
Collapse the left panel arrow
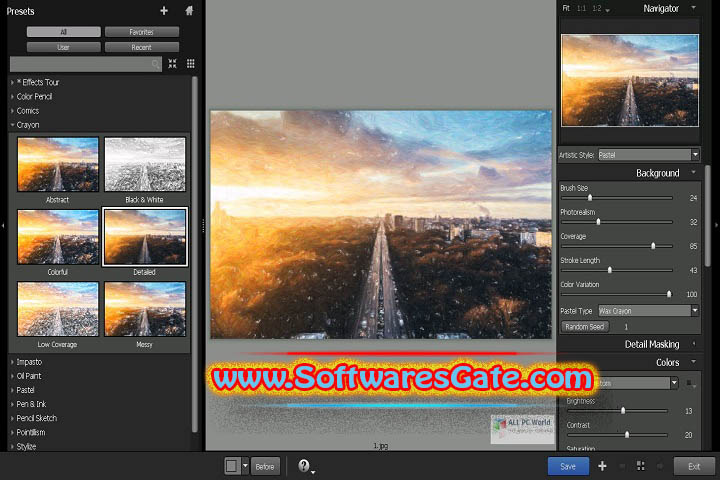click(x=3, y=226)
